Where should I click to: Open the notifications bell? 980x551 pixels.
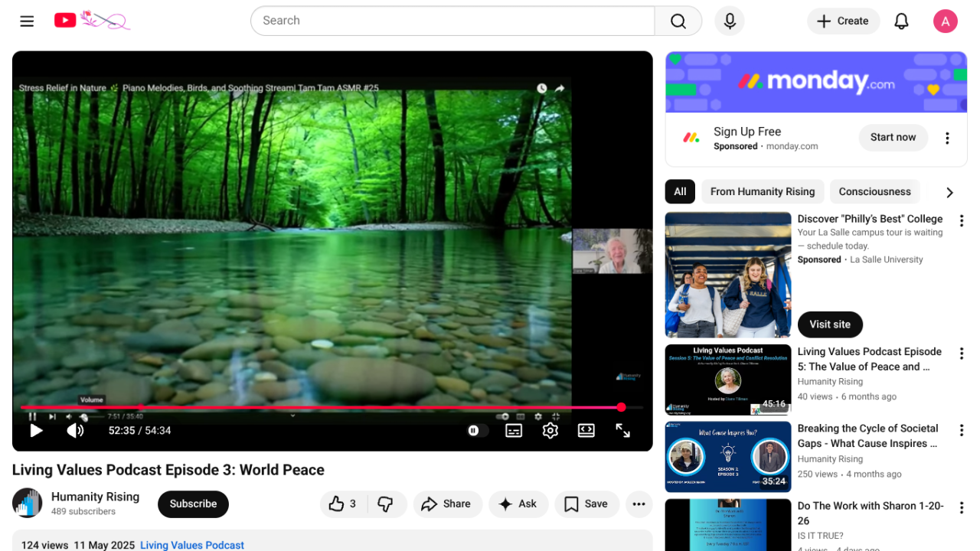[x=901, y=21]
